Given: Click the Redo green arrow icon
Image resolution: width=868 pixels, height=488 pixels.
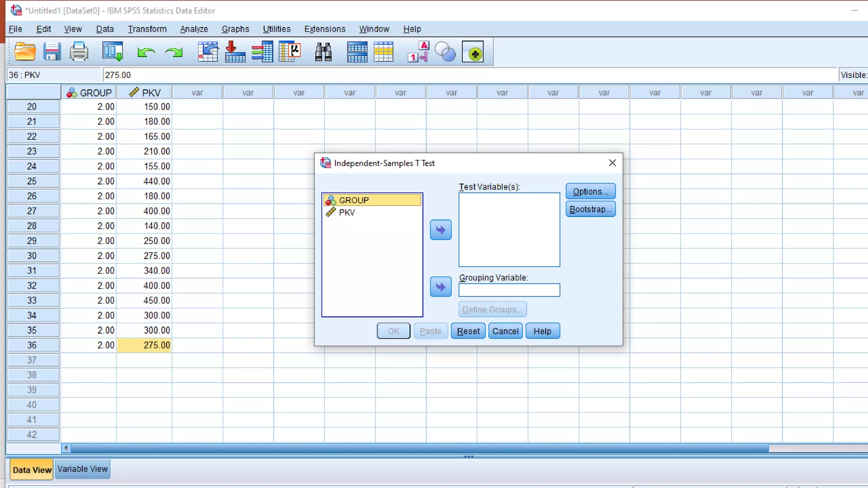Looking at the screenshot, I should click(x=173, y=53).
